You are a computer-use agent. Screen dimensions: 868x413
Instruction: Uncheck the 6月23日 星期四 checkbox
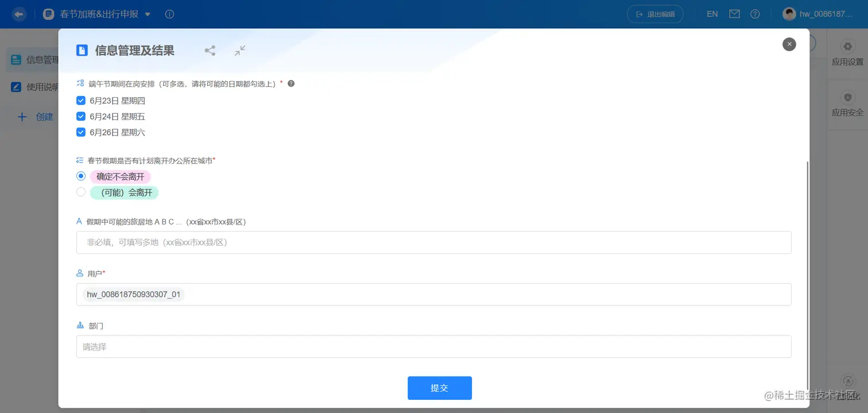[81, 100]
